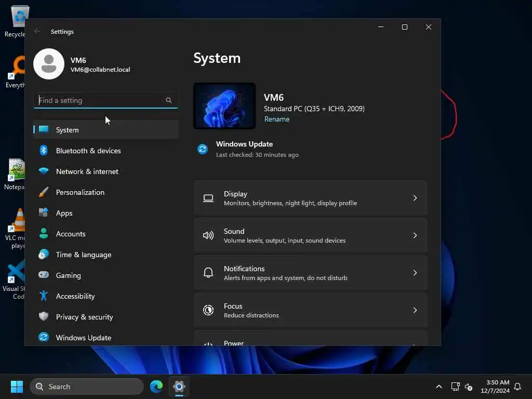Select Windows Update in sidebar

[106, 337]
